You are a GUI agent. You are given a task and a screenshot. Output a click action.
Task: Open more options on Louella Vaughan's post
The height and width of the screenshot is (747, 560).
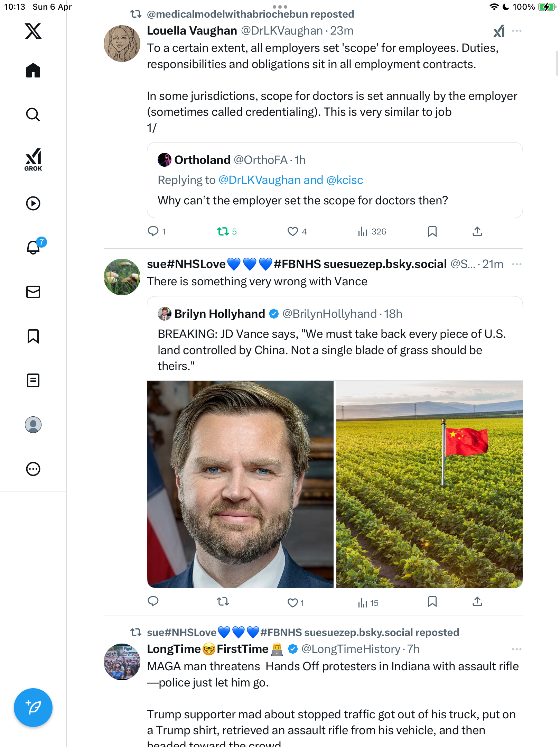(517, 31)
